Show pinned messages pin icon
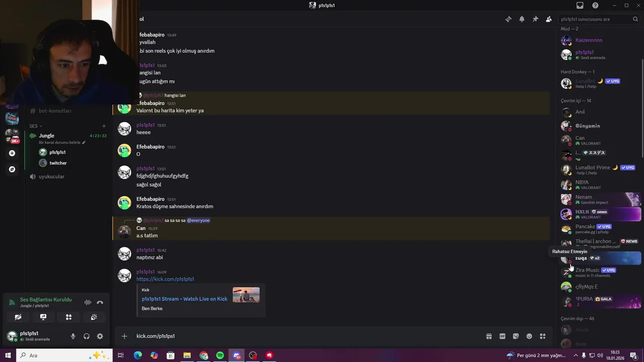The width and height of the screenshot is (644, 362). [535, 19]
